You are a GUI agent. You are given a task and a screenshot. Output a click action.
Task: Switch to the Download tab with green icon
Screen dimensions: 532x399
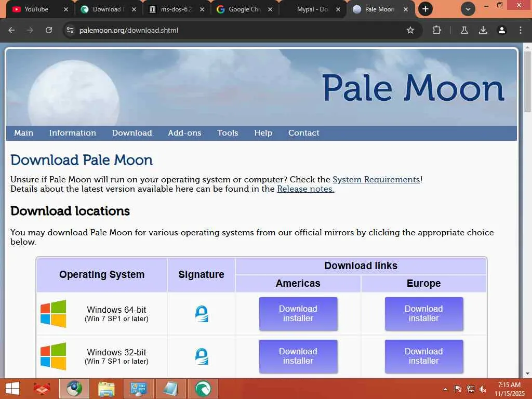pyautogui.click(x=103, y=9)
